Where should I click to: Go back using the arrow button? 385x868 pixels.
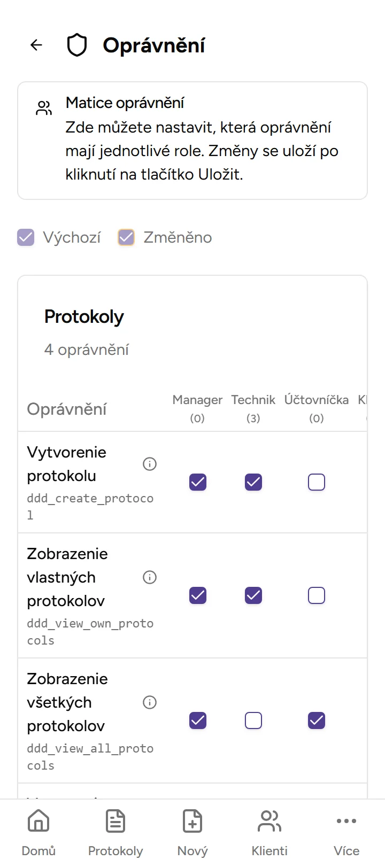pos(36,45)
